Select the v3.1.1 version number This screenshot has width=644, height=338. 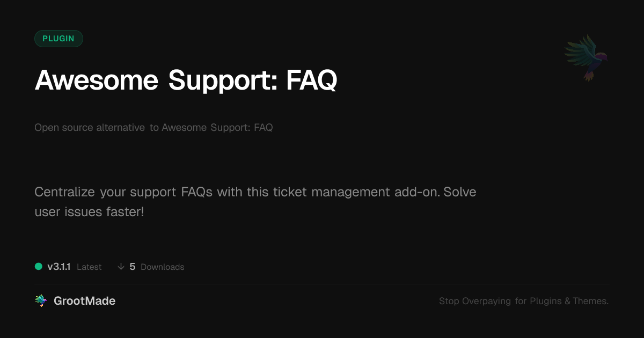pyautogui.click(x=59, y=267)
